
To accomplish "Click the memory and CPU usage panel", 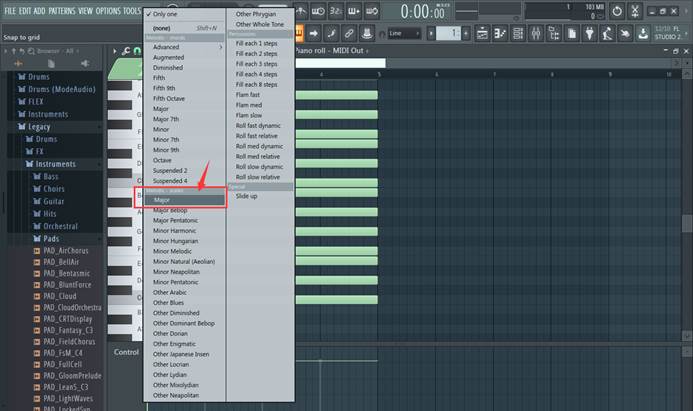I will 564,12.
